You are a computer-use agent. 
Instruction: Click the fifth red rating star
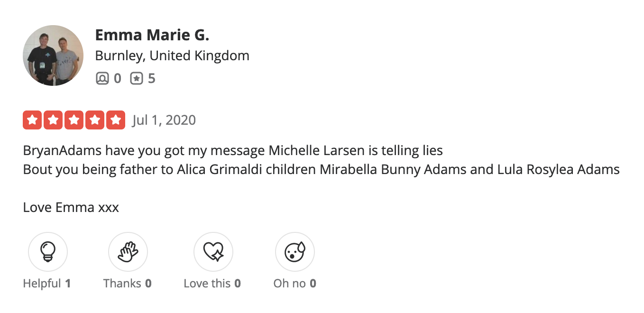(x=115, y=120)
